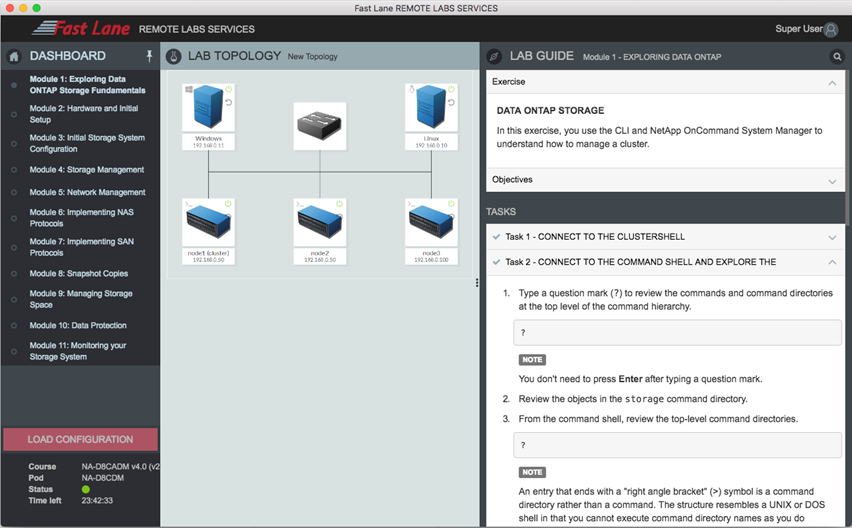Toggle the power button on node1 cluster

[x=228, y=204]
